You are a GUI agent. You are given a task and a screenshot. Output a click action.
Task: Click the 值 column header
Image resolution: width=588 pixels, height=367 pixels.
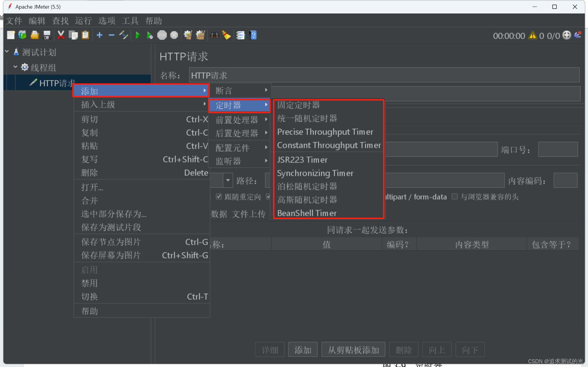327,244
